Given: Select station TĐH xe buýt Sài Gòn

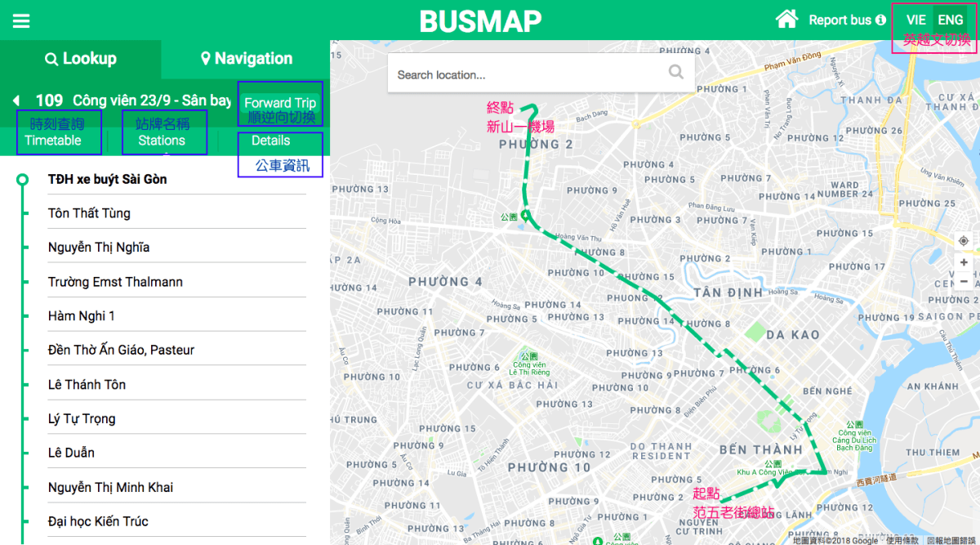Looking at the screenshot, I should tap(177, 179).
